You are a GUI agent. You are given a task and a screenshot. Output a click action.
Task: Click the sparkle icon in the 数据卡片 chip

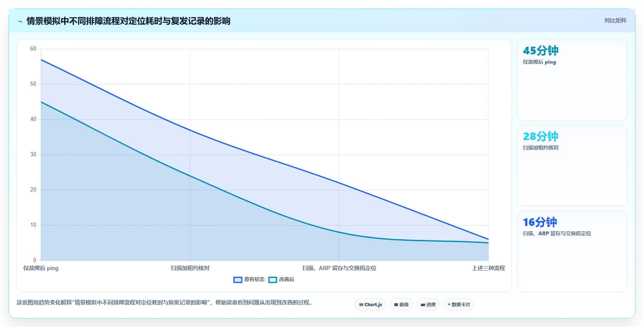[x=449, y=304]
